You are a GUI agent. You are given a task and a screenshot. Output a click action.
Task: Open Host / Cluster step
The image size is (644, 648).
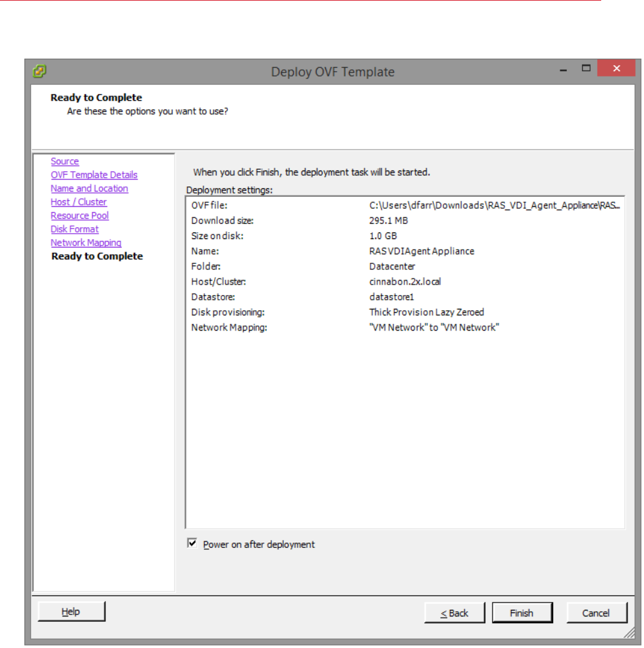click(x=78, y=202)
